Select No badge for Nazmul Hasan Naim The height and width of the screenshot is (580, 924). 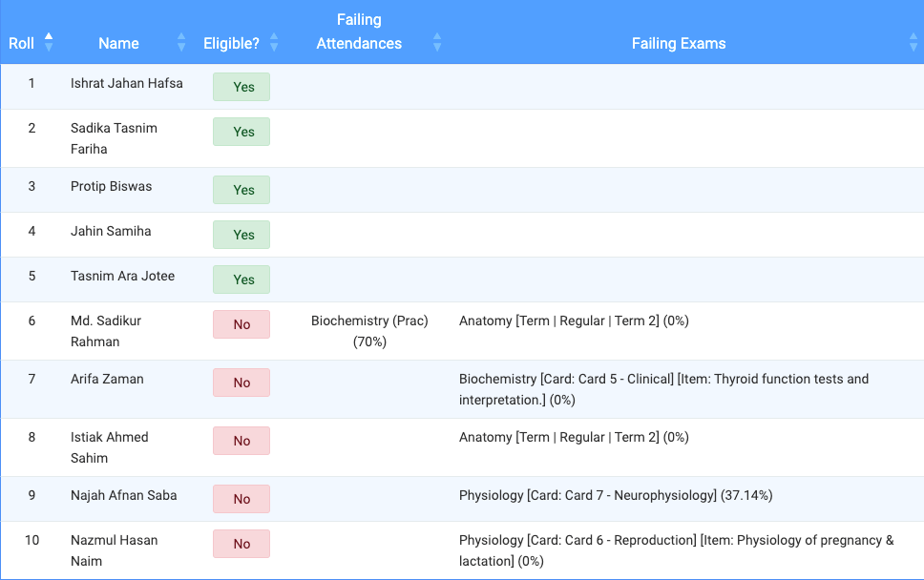pos(241,544)
